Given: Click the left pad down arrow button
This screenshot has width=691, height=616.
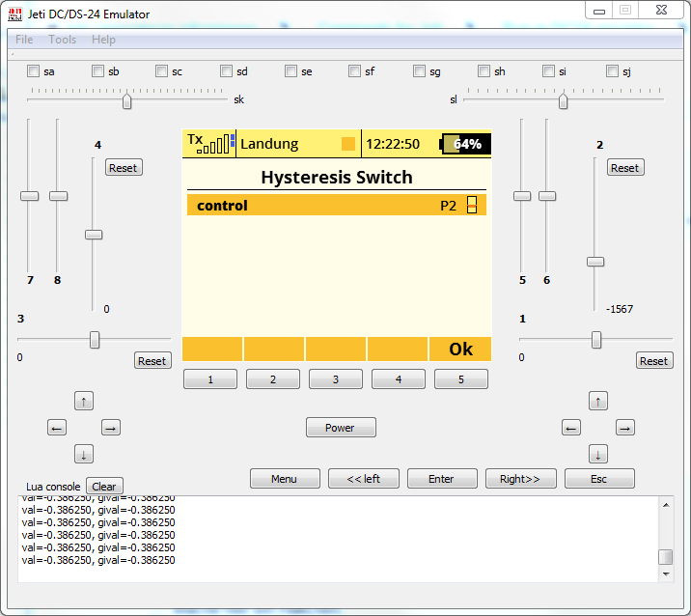Looking at the screenshot, I should (84, 454).
